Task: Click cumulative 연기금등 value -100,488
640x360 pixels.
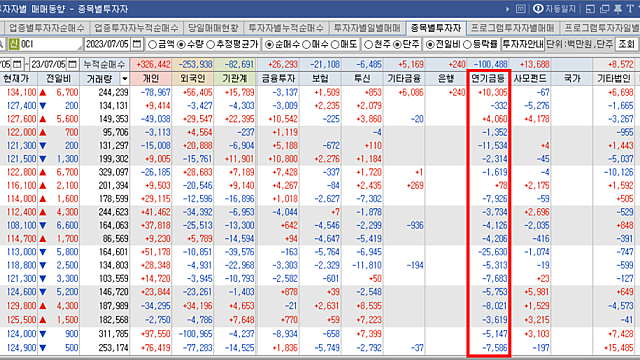Action: point(488,64)
